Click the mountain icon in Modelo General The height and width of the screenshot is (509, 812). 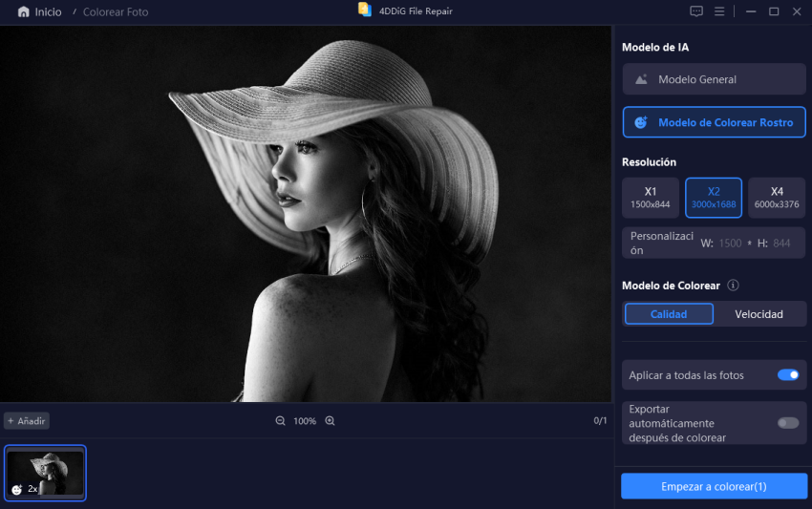point(641,79)
